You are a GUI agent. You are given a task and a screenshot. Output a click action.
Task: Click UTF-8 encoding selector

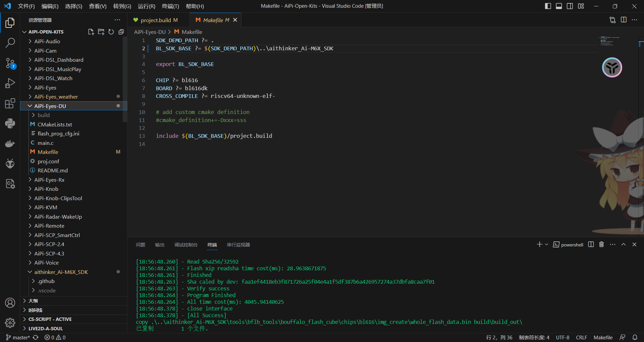click(562, 337)
